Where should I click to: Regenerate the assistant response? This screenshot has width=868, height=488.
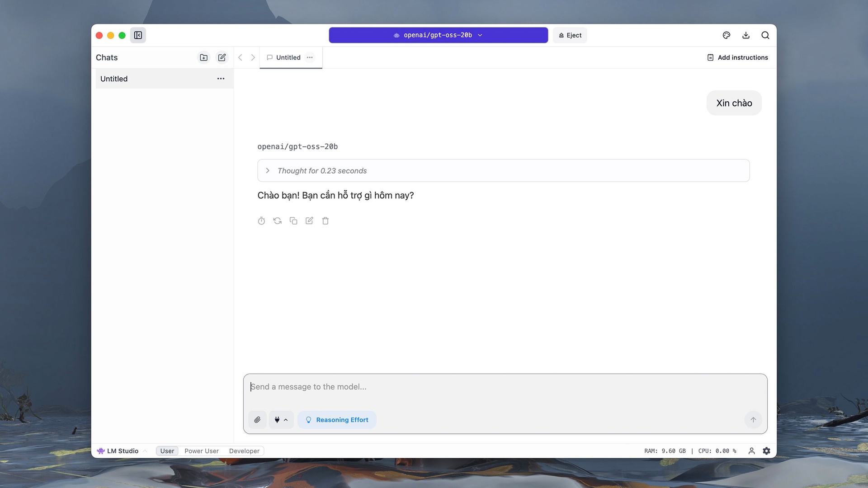point(277,221)
